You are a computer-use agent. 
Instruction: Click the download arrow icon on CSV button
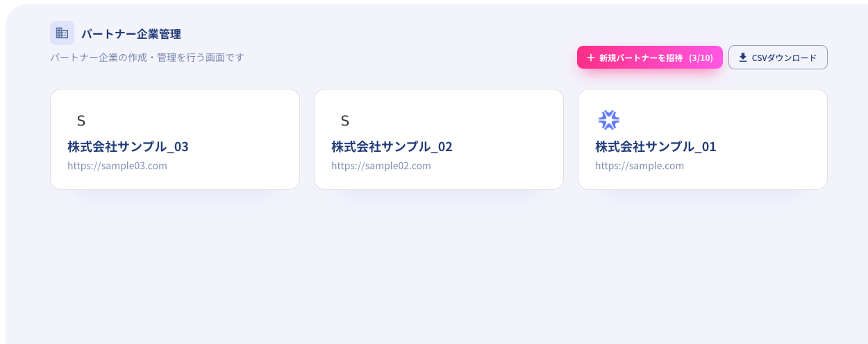pyautogui.click(x=742, y=58)
